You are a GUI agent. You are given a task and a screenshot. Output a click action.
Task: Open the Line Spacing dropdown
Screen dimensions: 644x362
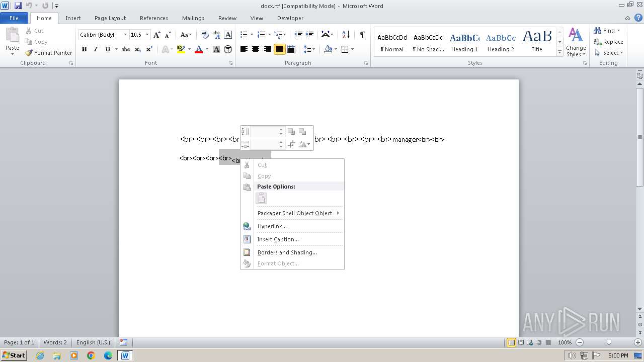309,49
